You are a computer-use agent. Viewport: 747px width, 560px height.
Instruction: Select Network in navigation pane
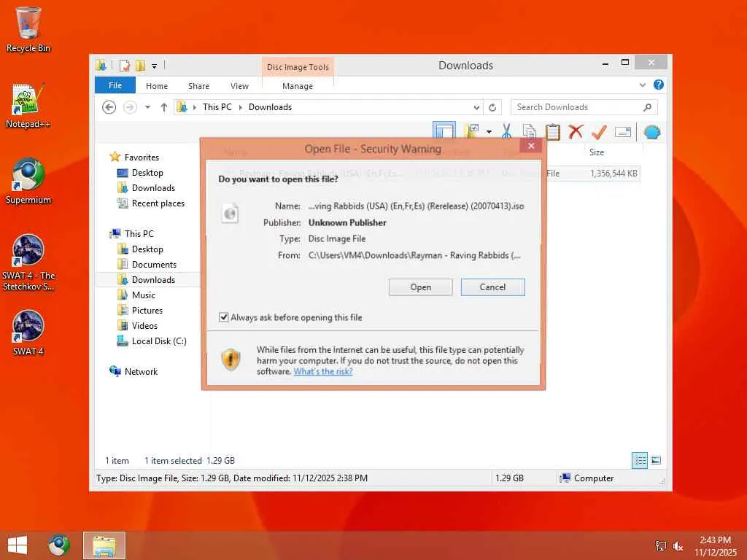141,371
